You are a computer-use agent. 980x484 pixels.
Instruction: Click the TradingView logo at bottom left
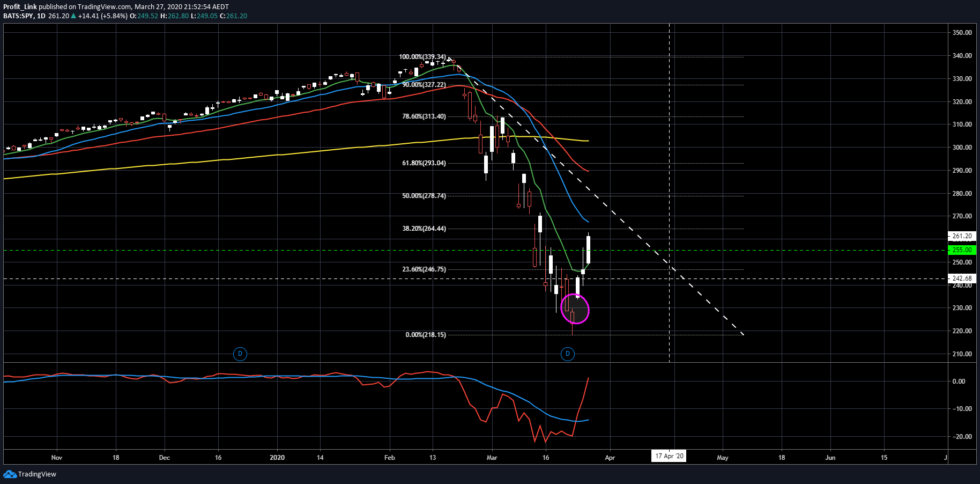29,474
